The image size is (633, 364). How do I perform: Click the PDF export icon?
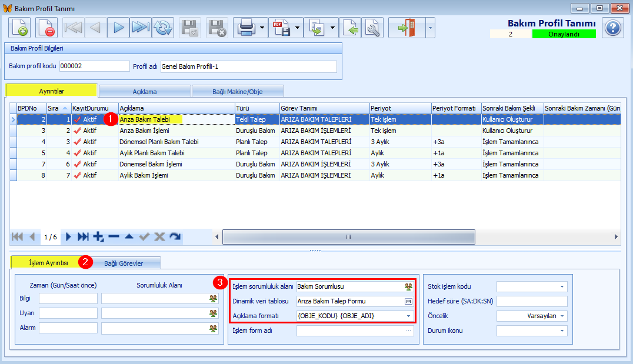point(281,28)
